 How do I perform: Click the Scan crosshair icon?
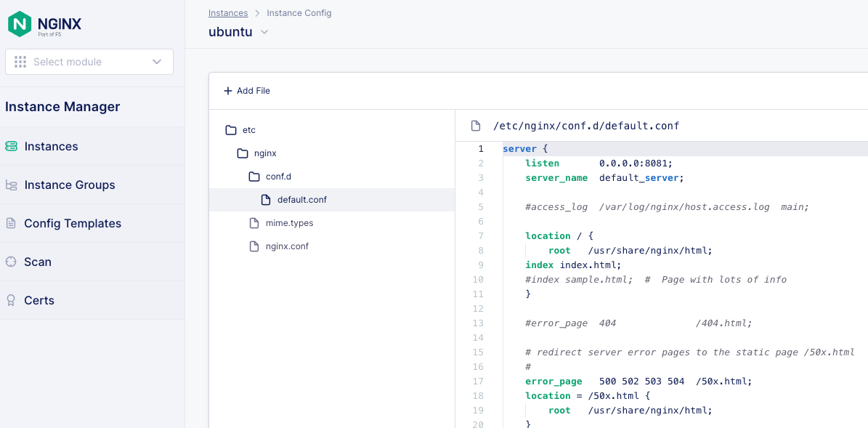point(11,262)
